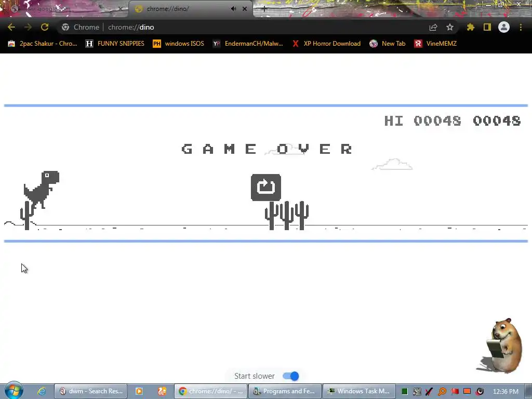The width and height of the screenshot is (532, 399).
Task: Click the taskbar clock showing 12:36 PM
Action: (x=506, y=392)
